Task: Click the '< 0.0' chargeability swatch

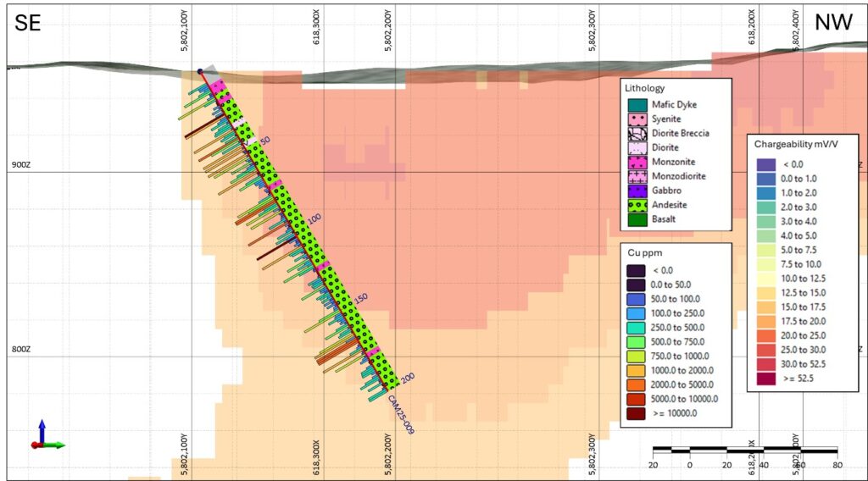Action: [x=765, y=163]
